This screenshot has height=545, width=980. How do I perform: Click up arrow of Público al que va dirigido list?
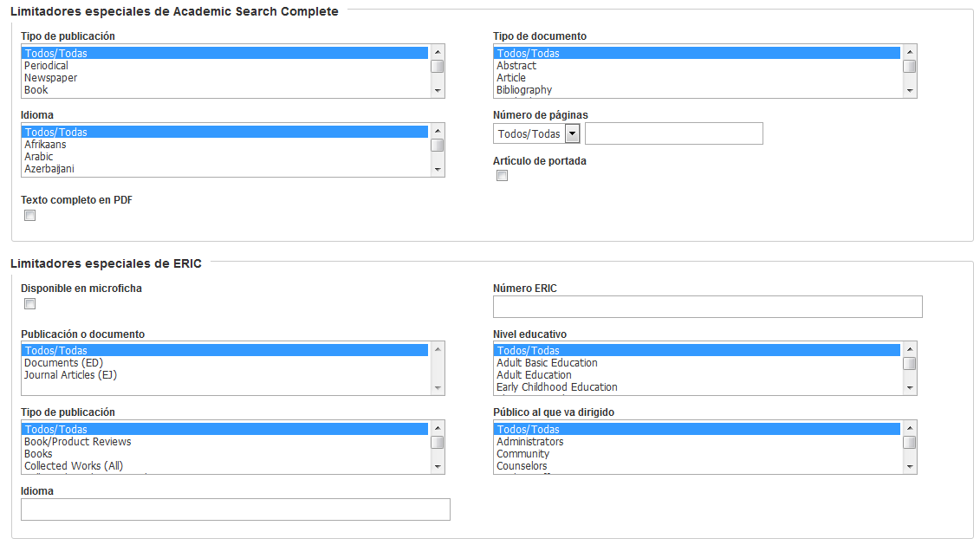pyautogui.click(x=910, y=428)
